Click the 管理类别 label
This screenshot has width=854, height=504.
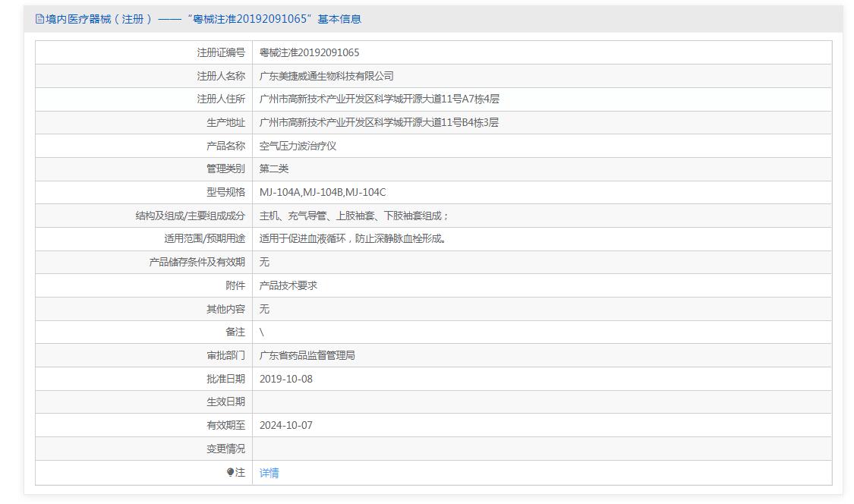point(225,169)
